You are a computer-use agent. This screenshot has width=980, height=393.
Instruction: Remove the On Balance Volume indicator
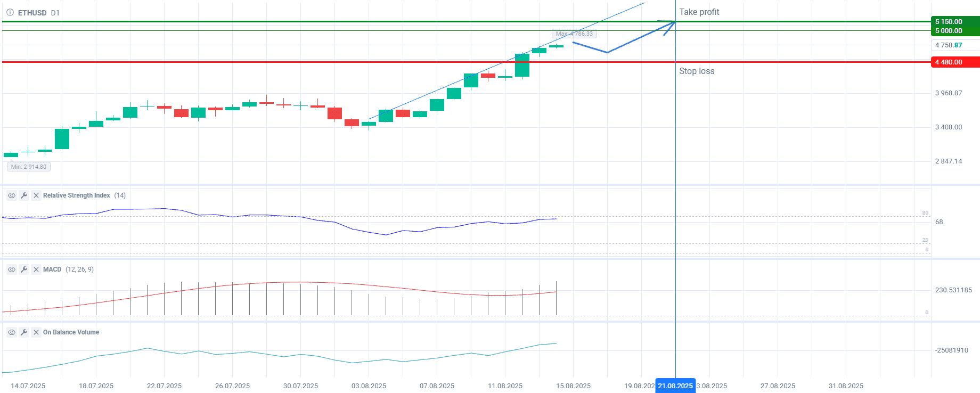[x=36, y=332]
